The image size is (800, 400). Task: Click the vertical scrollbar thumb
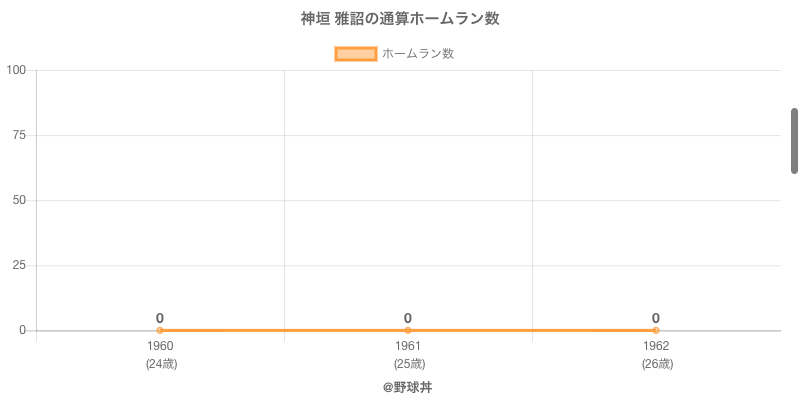794,140
